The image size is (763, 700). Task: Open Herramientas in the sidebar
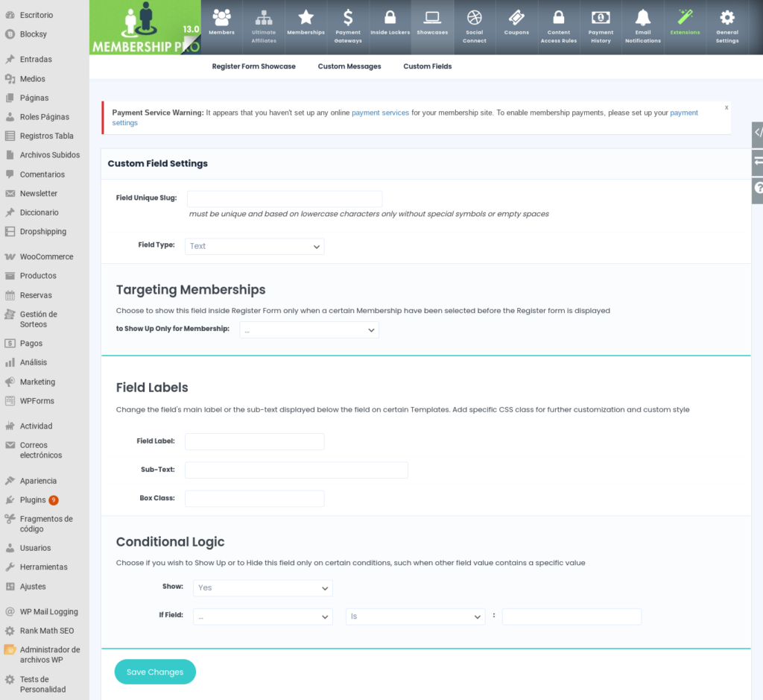pos(44,567)
